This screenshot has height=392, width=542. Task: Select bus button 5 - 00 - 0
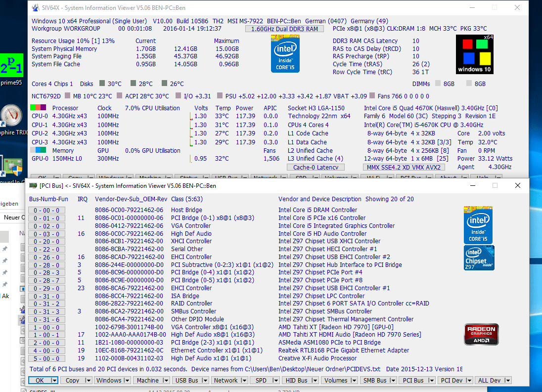click(x=46, y=358)
